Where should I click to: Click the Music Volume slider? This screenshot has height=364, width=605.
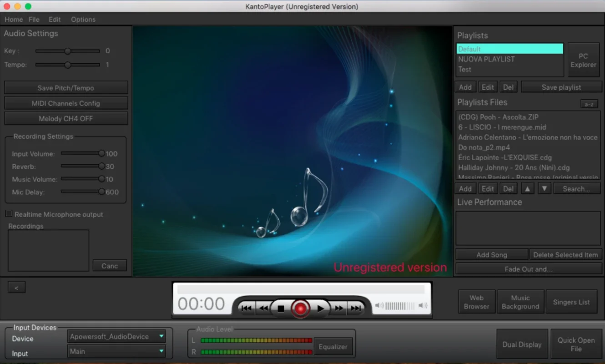click(83, 179)
